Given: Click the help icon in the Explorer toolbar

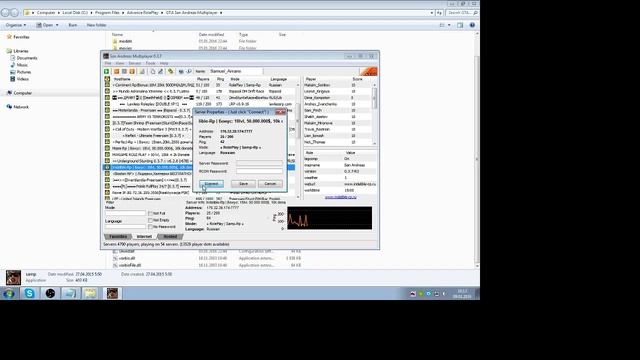Looking at the screenshot, I should coord(472,25).
